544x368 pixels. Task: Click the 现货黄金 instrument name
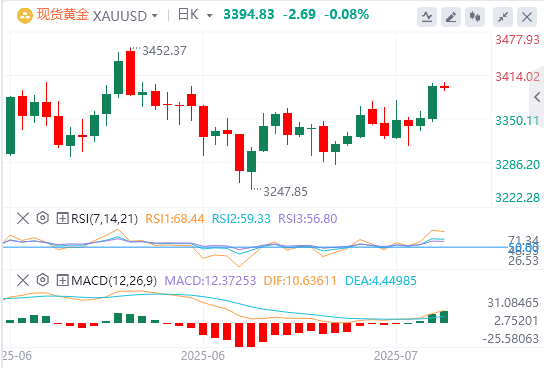(x=63, y=15)
